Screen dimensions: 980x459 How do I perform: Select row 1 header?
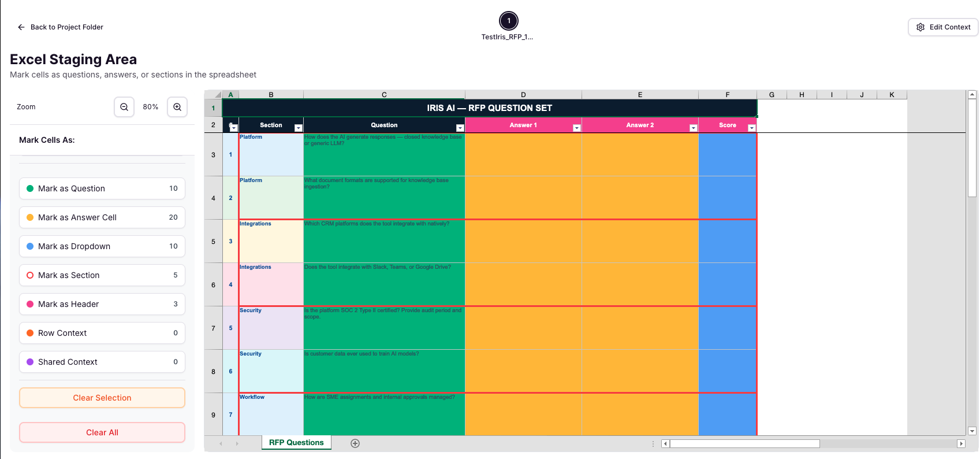tap(213, 108)
